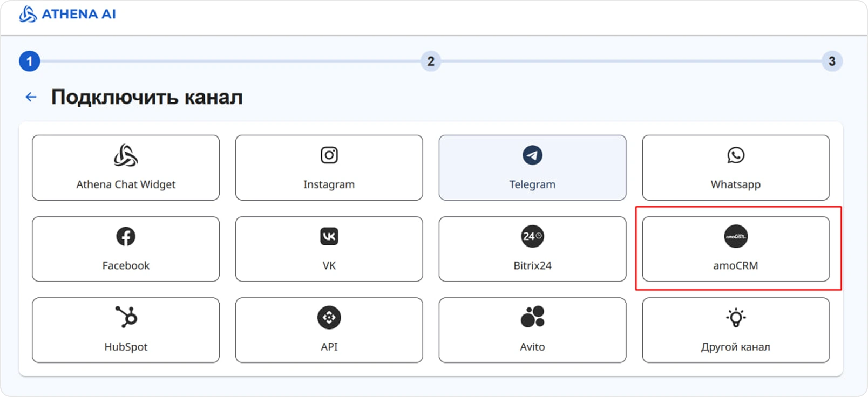Click the ATHENA AI brand text
Viewport: 868px width, 397px height.
pyautogui.click(x=79, y=14)
